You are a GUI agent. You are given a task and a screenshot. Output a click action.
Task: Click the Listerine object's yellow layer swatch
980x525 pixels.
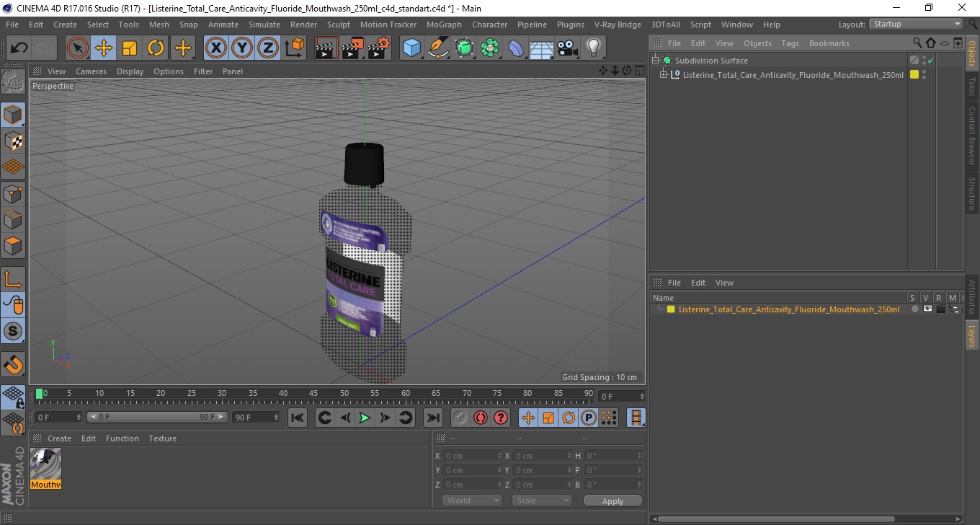coord(914,75)
